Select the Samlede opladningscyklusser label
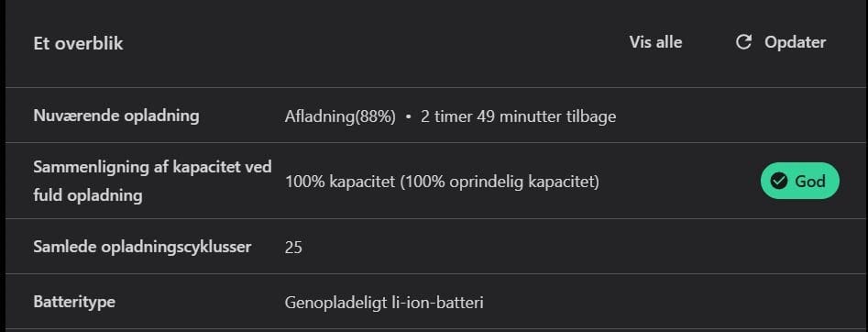 142,247
